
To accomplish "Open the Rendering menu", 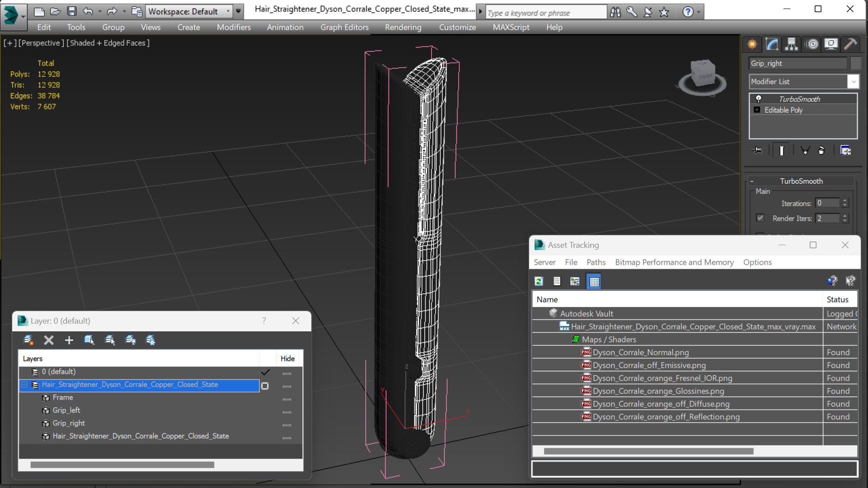I will click(x=403, y=27).
